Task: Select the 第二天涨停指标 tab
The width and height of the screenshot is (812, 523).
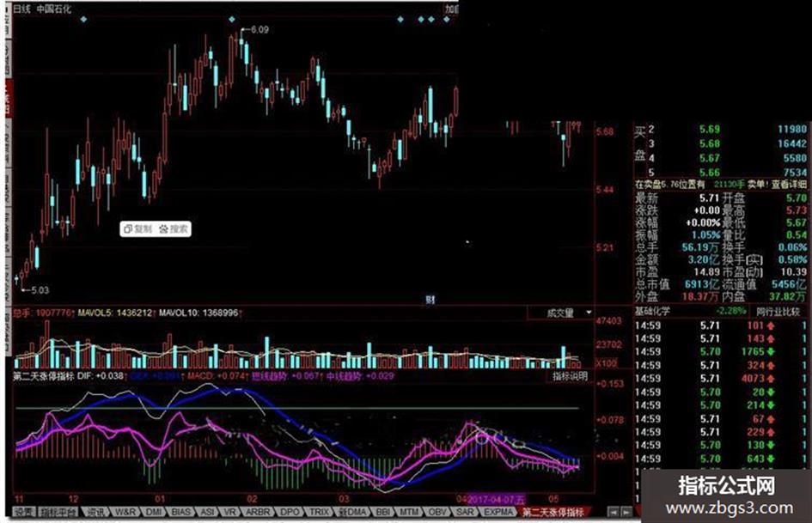Action: pyautogui.click(x=553, y=512)
